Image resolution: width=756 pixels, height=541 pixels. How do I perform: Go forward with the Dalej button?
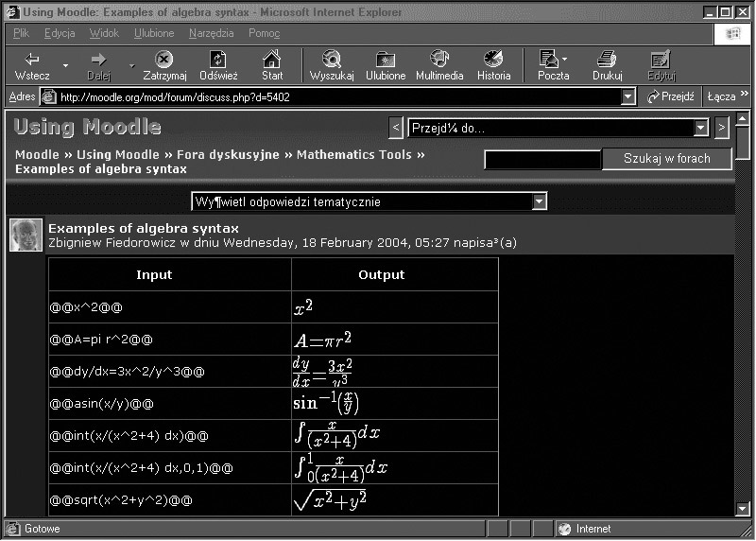click(x=99, y=65)
